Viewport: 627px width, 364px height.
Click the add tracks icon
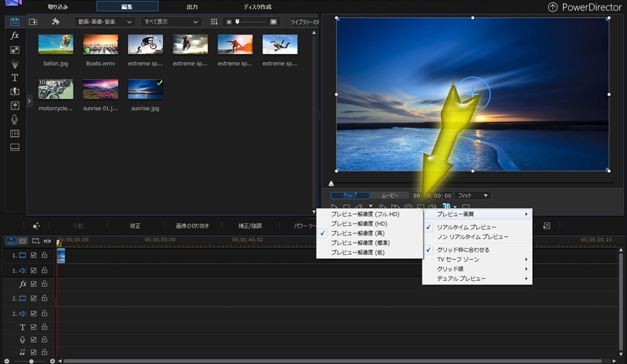(x=36, y=241)
